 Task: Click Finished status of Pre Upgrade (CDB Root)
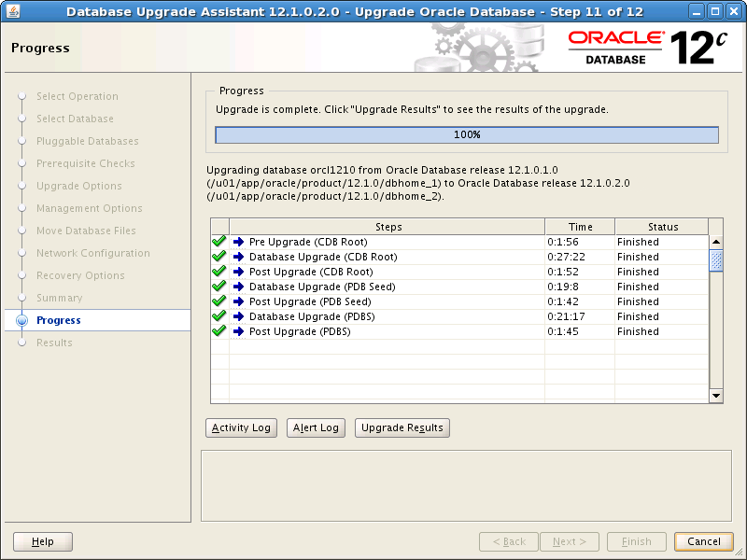pyautogui.click(x=638, y=242)
